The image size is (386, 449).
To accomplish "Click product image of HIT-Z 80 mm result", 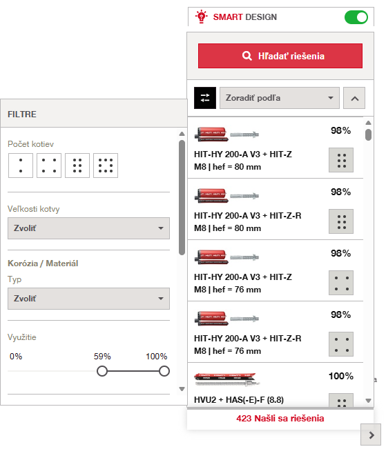I will click(227, 134).
